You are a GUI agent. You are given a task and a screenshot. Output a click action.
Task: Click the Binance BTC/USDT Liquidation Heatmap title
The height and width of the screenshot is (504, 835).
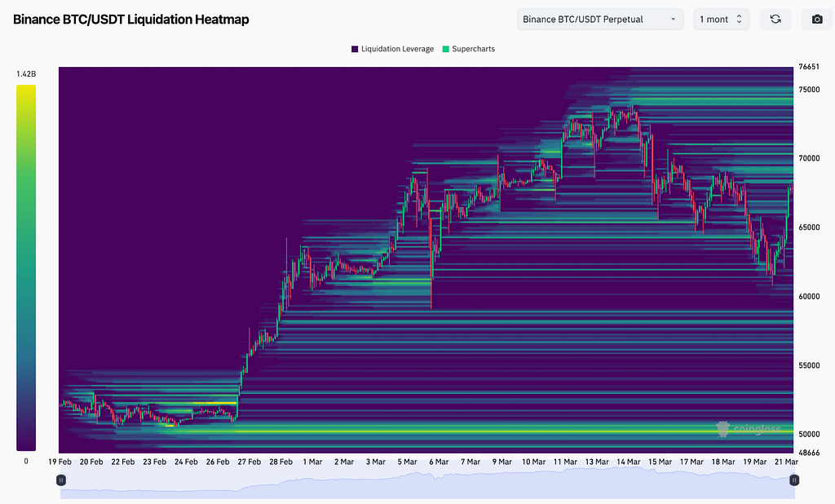pos(131,20)
